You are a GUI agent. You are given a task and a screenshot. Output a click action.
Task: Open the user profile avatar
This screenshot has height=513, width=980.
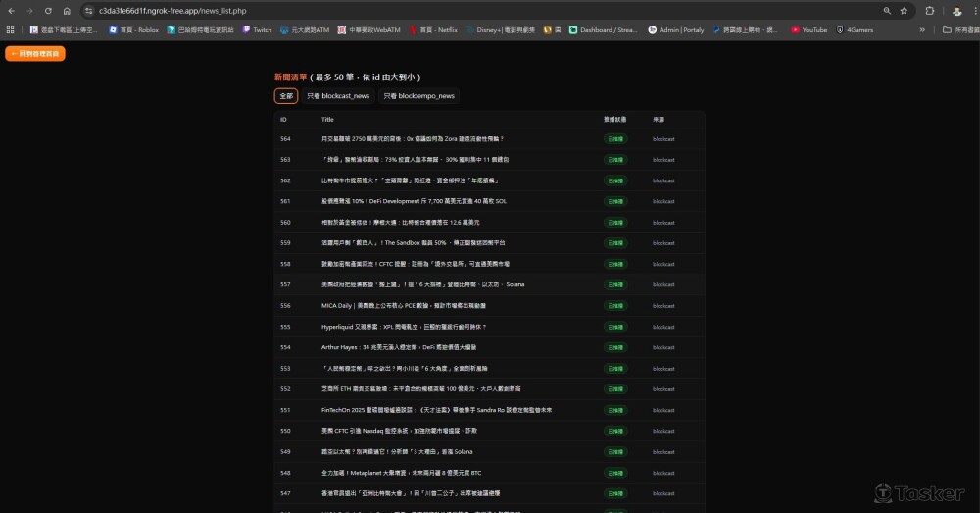tap(955, 10)
